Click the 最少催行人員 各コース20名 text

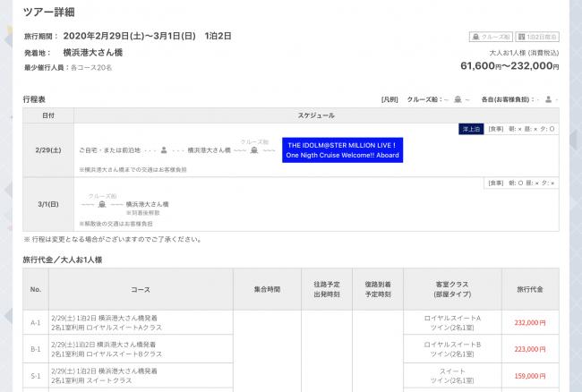(68, 67)
